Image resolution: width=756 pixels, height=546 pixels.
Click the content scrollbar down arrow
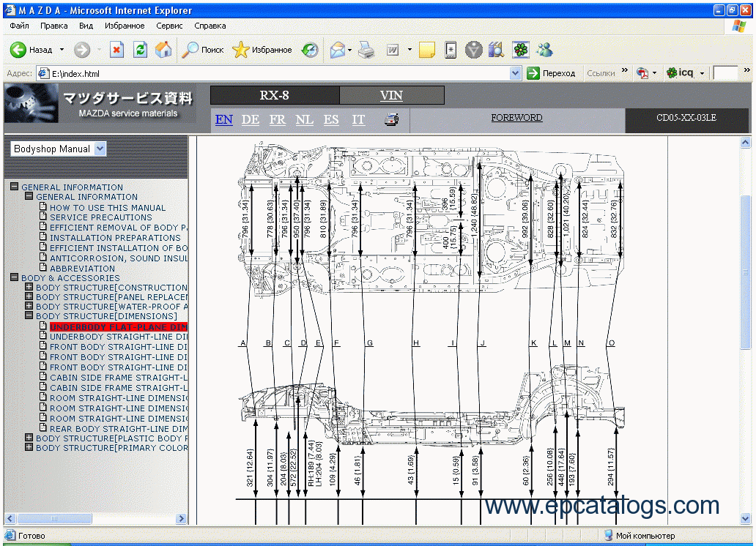click(746, 519)
